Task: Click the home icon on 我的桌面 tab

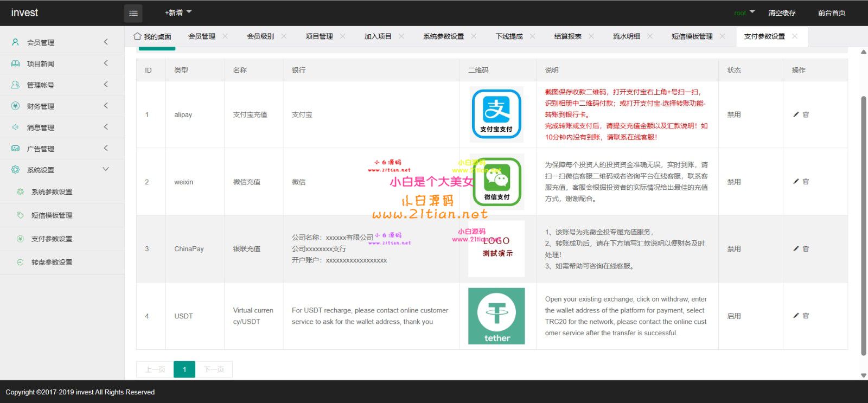Action: click(x=137, y=36)
